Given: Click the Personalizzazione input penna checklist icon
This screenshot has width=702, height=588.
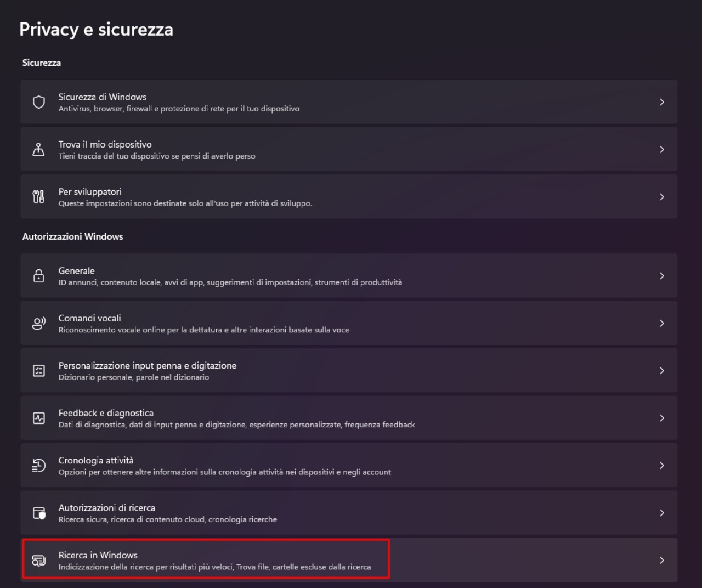Looking at the screenshot, I should 39,371.
